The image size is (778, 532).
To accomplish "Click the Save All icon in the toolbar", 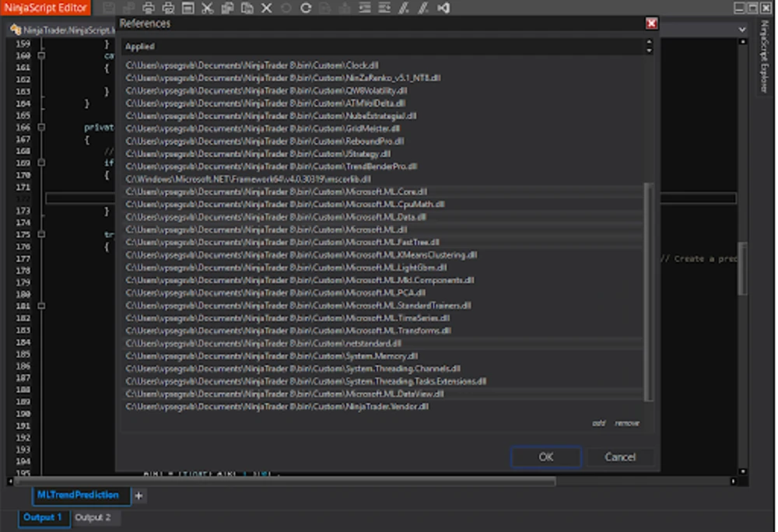I will [x=128, y=8].
